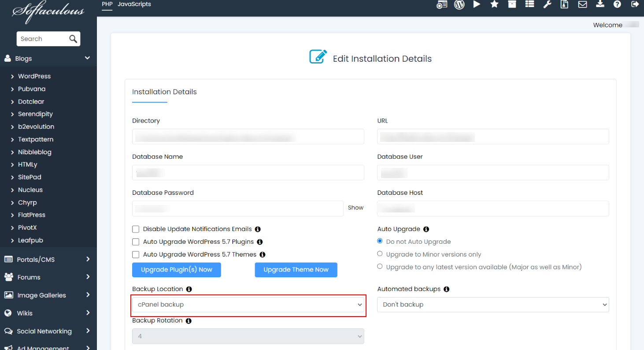Show info for Disable Update Notifications Emails

[x=258, y=229]
